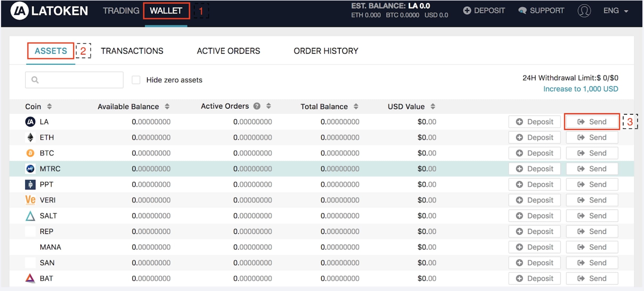This screenshot has height=291, width=644.
Task: Deposit VERI coin
Action: (535, 200)
